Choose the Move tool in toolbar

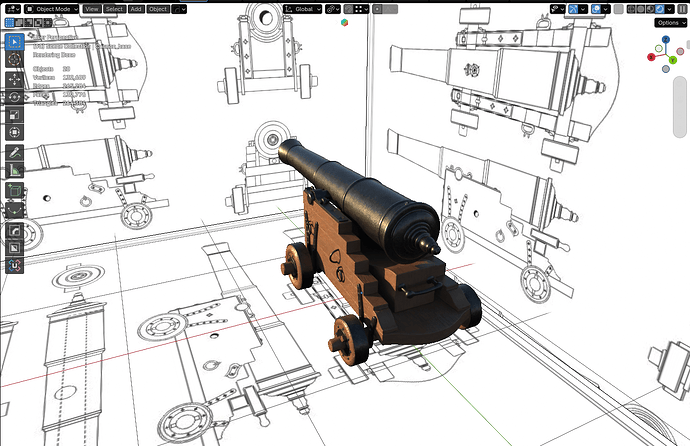(15, 80)
